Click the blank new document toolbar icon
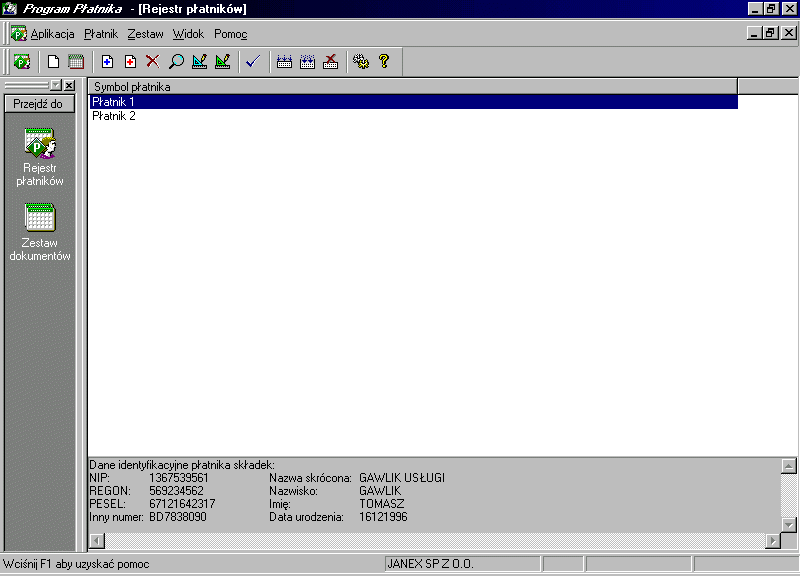This screenshot has width=800, height=576. pos(53,62)
